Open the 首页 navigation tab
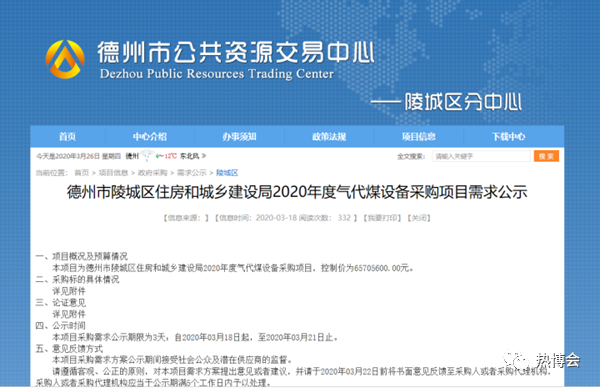600x388 pixels. coord(67,137)
